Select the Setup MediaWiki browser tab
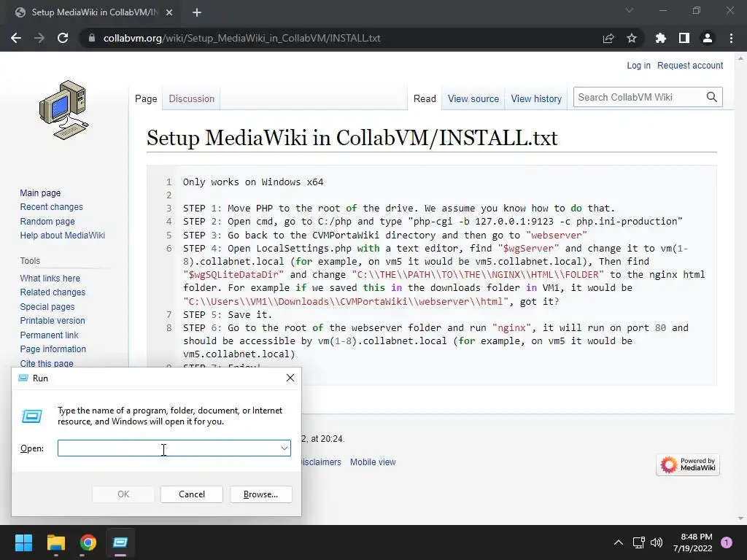The width and height of the screenshot is (747, 560). (x=93, y=12)
